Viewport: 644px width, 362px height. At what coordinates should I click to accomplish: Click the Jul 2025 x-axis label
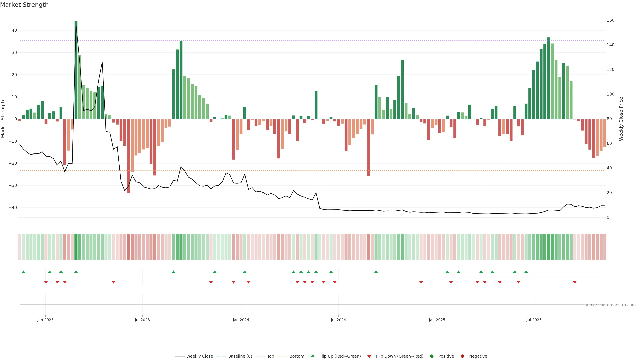click(534, 320)
